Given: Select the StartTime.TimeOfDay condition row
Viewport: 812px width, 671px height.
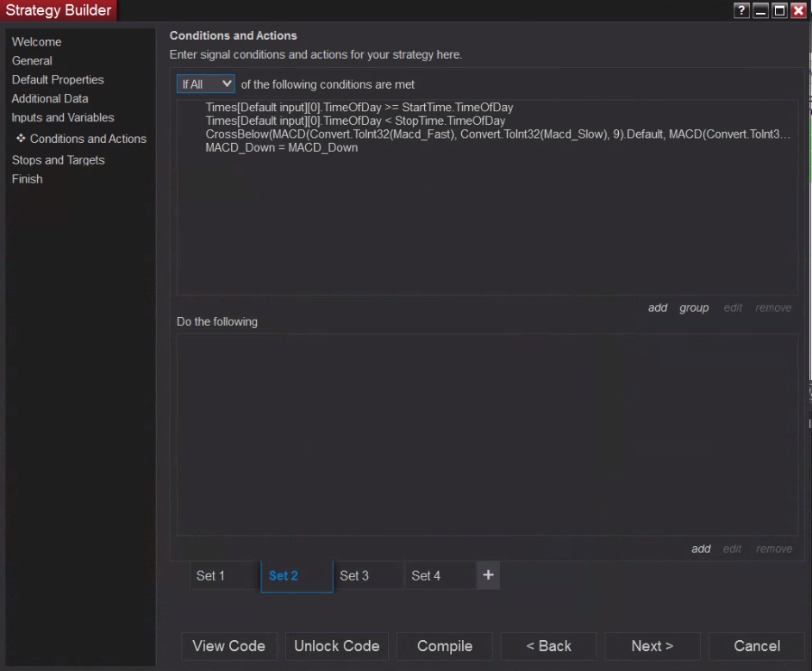Looking at the screenshot, I should [359, 107].
